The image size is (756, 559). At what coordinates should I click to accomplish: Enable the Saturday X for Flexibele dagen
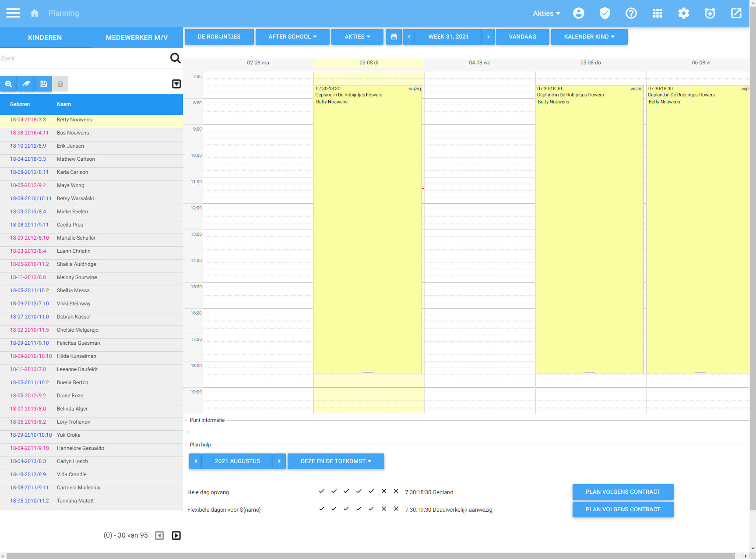click(384, 509)
